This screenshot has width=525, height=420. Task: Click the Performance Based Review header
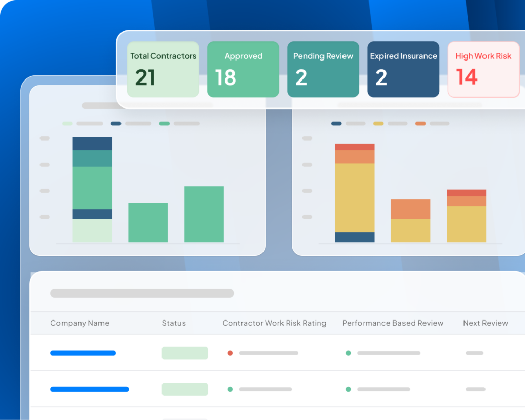(393, 323)
